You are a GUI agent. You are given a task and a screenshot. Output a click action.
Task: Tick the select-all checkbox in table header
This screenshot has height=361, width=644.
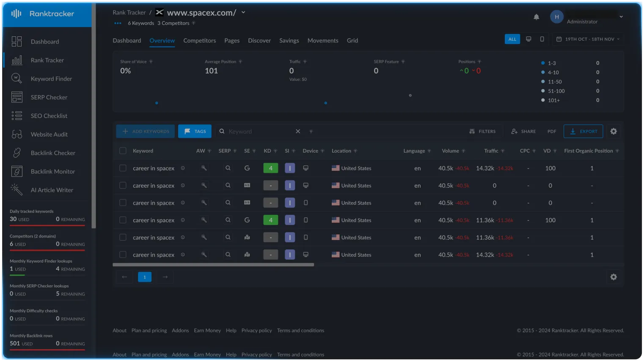click(x=123, y=151)
